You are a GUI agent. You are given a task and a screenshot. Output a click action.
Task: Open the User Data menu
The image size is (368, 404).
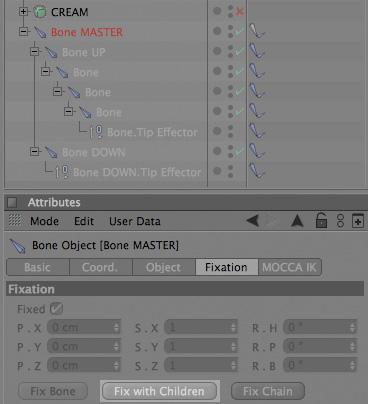tap(135, 221)
